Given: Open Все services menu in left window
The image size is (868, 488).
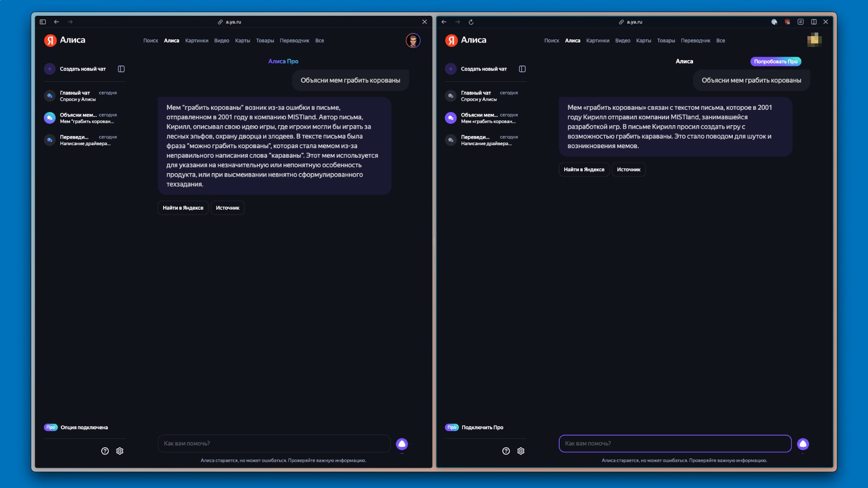Looking at the screenshot, I should (x=320, y=41).
